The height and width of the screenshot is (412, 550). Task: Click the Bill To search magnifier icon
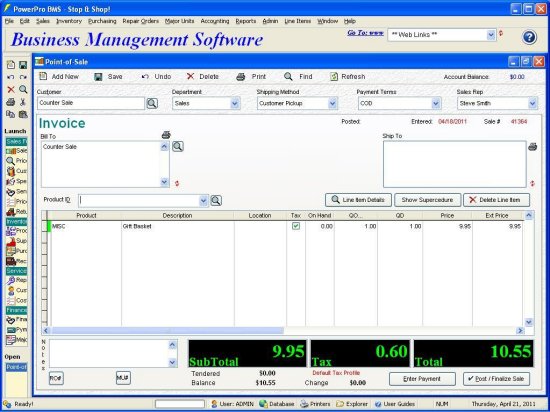pyautogui.click(x=178, y=146)
